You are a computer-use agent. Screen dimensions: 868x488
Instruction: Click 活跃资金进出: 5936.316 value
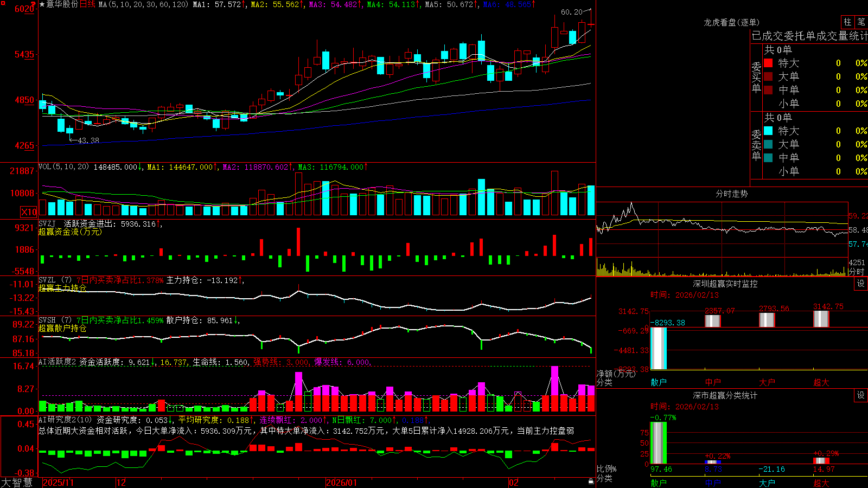point(110,223)
